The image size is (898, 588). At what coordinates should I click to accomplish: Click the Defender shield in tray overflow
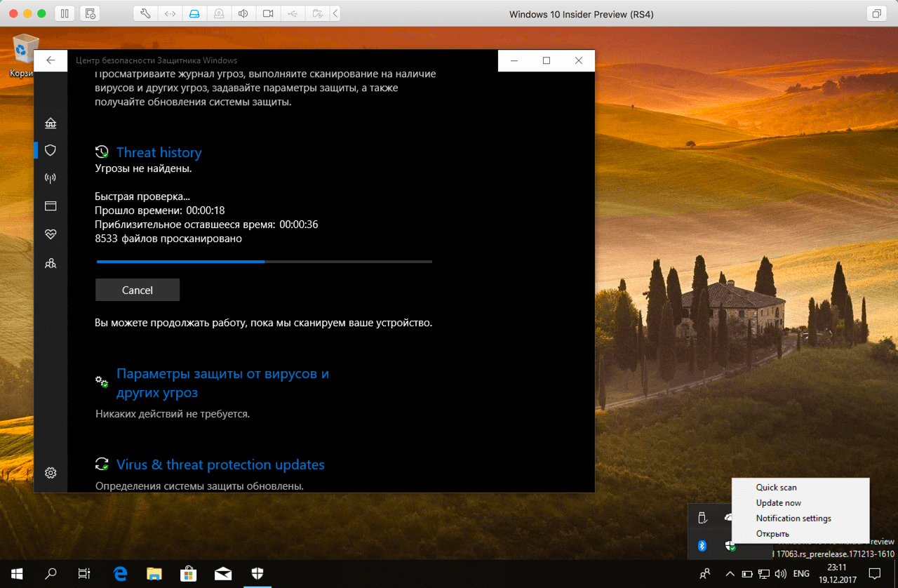[x=730, y=545]
